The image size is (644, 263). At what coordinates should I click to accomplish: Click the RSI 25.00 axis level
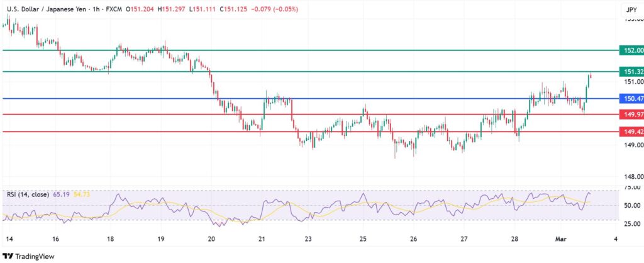coord(631,223)
